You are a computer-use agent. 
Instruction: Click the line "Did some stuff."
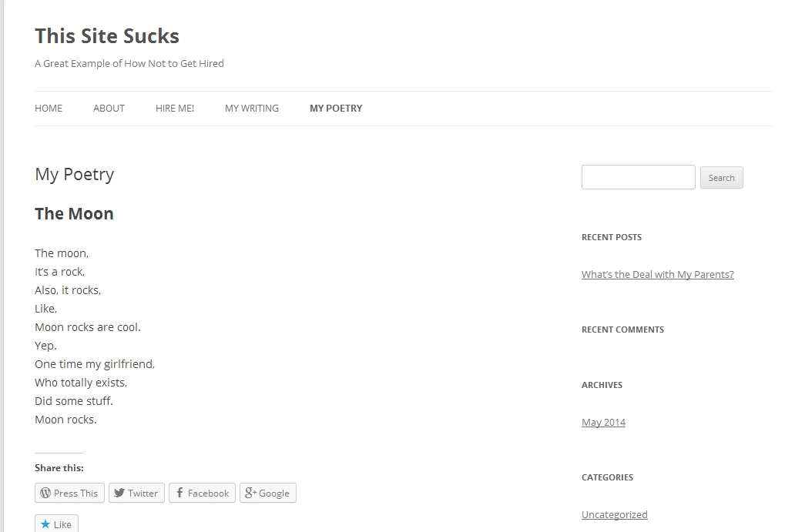[74, 401]
